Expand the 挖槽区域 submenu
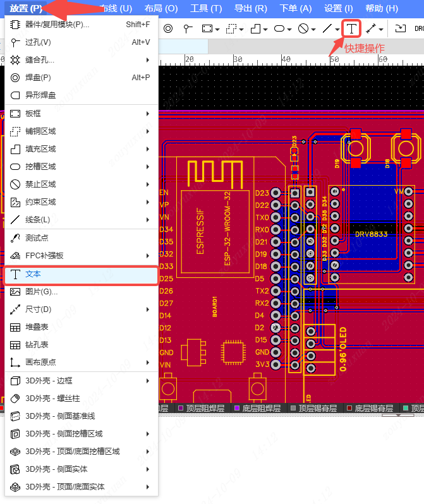This screenshot has width=424, height=504. click(x=82, y=167)
